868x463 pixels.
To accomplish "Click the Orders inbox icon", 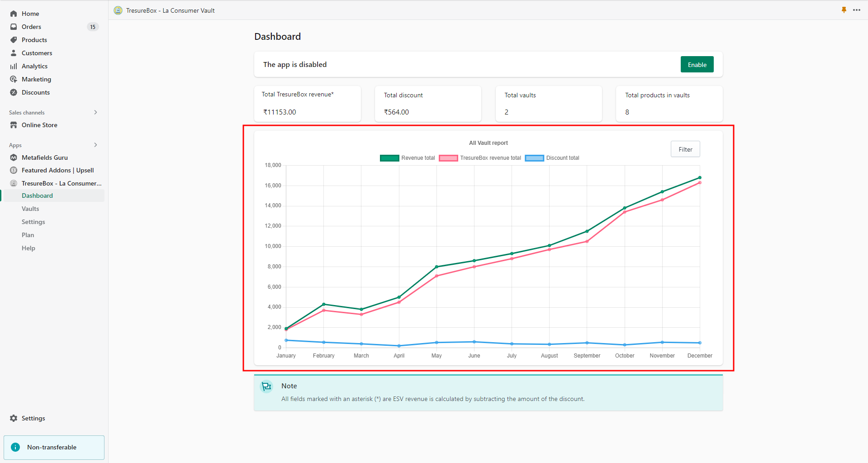I will [x=14, y=27].
